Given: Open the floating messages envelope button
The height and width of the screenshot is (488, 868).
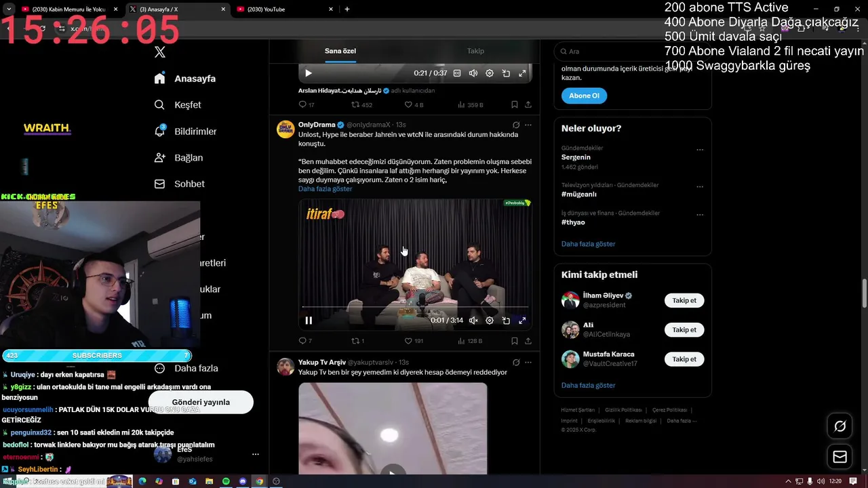Looking at the screenshot, I should coord(840,457).
